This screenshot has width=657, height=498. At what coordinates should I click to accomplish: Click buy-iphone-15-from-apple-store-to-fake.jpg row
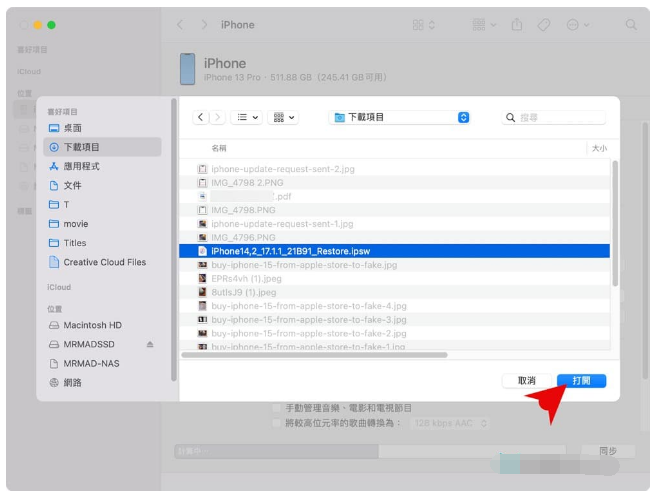pyautogui.click(x=394, y=265)
